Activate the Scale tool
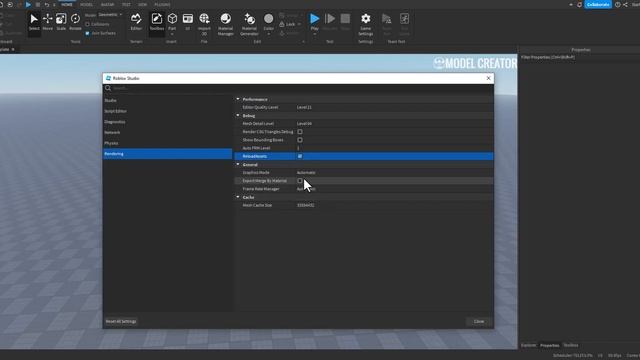 [x=61, y=22]
